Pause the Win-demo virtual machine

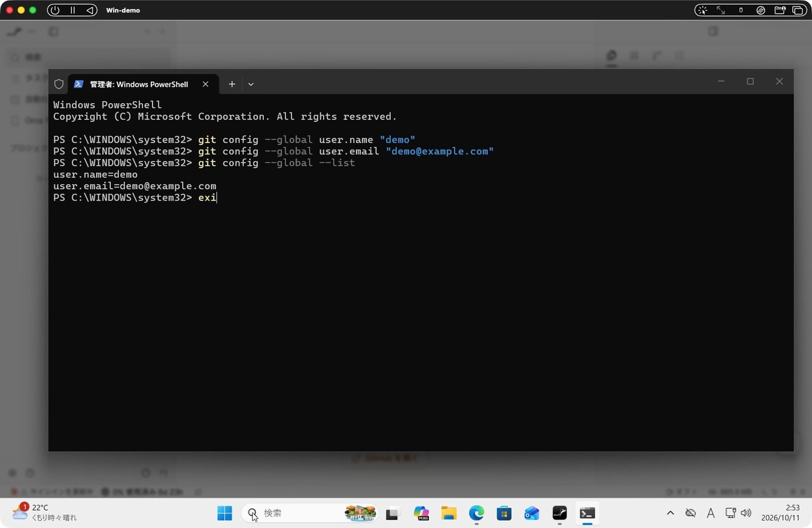[73, 10]
